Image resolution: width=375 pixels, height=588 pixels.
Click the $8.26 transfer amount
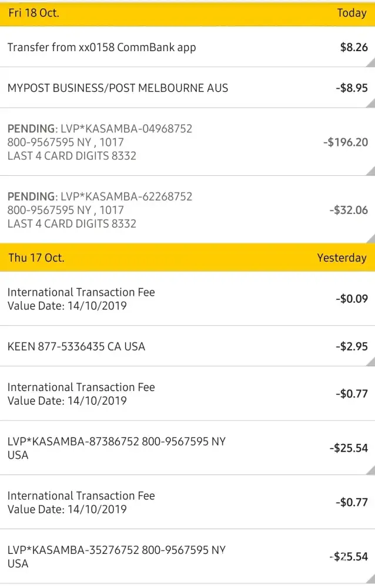coord(354,48)
